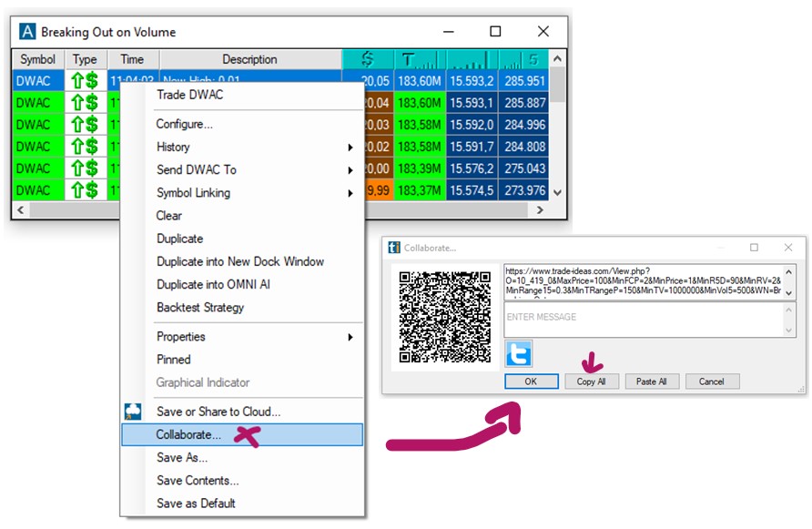The width and height of the screenshot is (812, 529).
Task: Toggle the Pinned menu option
Action: click(174, 360)
